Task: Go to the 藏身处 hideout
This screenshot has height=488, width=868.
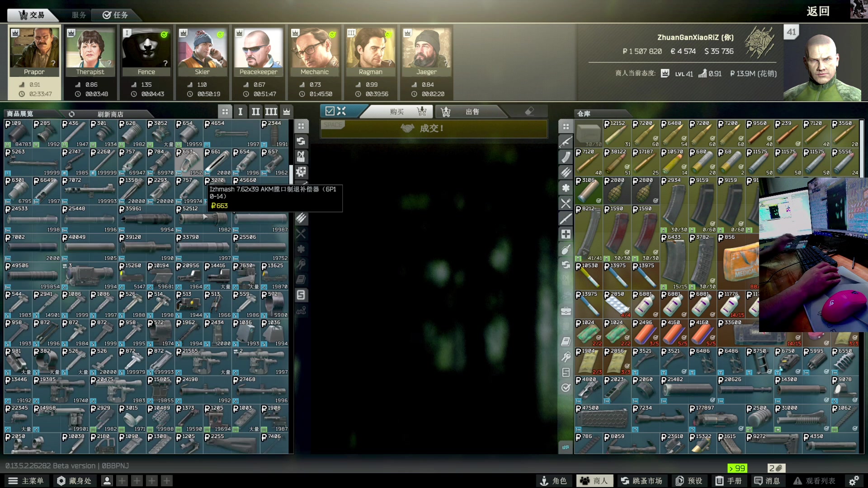Action: point(74,481)
